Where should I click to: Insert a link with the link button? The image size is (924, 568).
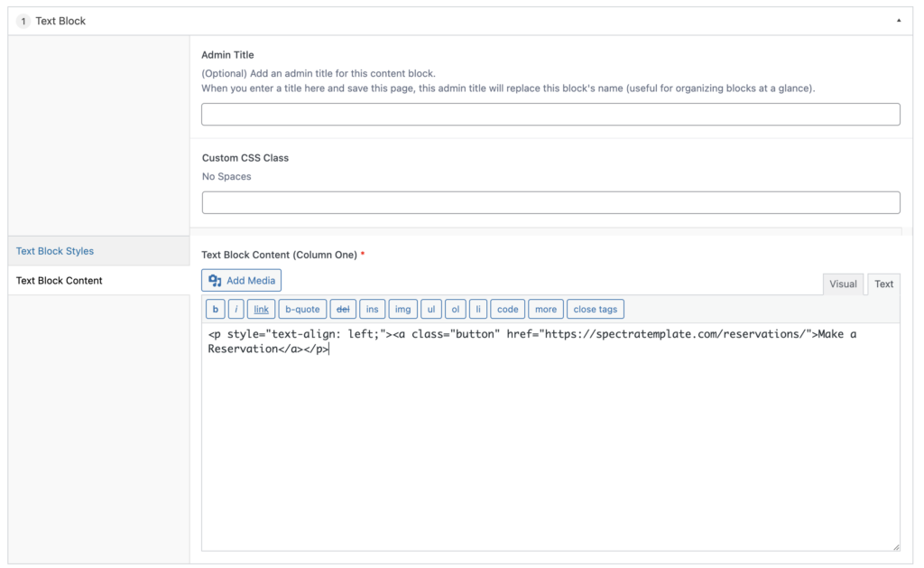pyautogui.click(x=261, y=309)
